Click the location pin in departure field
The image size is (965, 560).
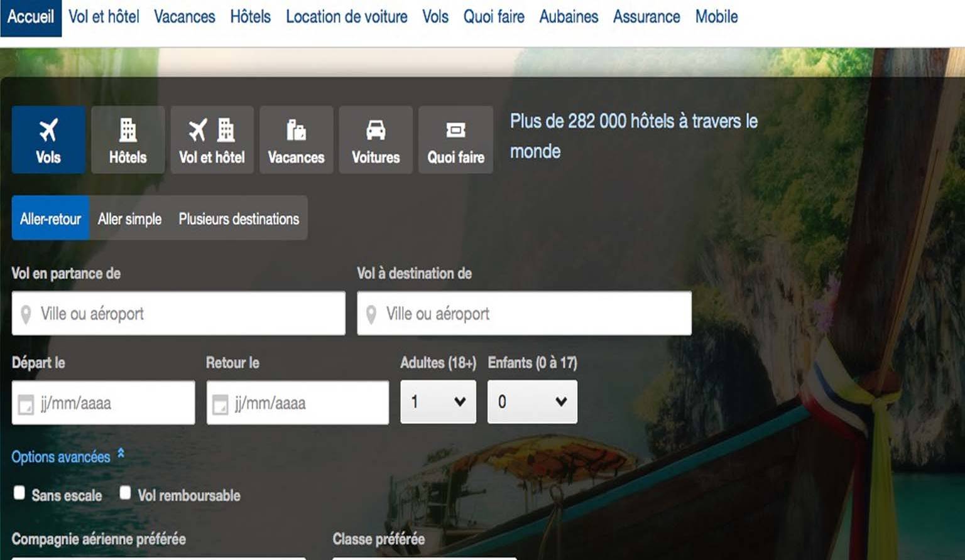tap(26, 314)
